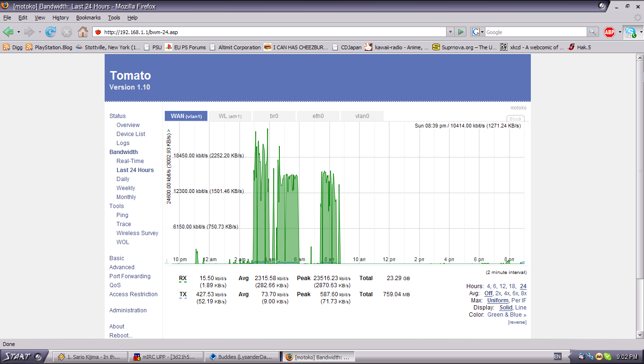Click the Firefox Reload page icon
The height and width of the screenshot is (364, 644).
coord(51,32)
